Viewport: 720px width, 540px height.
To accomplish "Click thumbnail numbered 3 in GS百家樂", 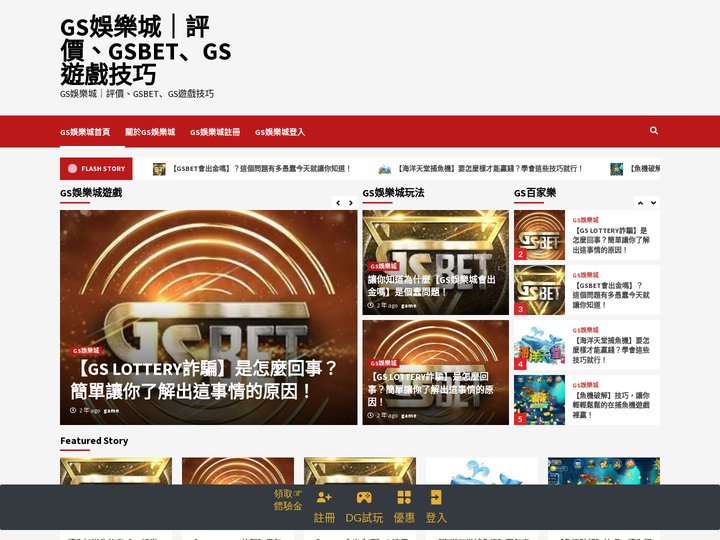I will tap(540, 290).
